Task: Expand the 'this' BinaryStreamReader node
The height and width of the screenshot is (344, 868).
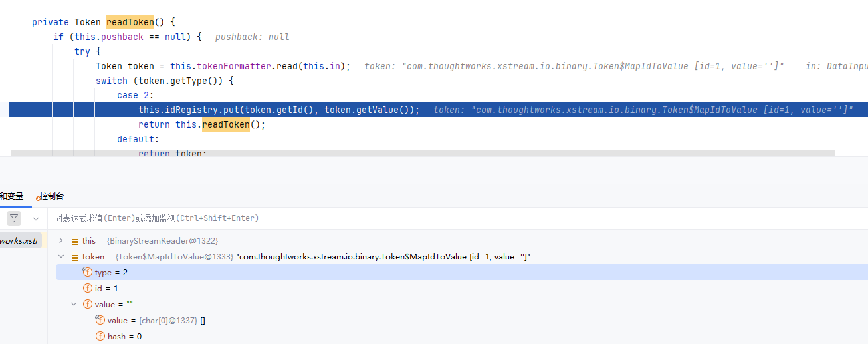Action: coord(61,240)
